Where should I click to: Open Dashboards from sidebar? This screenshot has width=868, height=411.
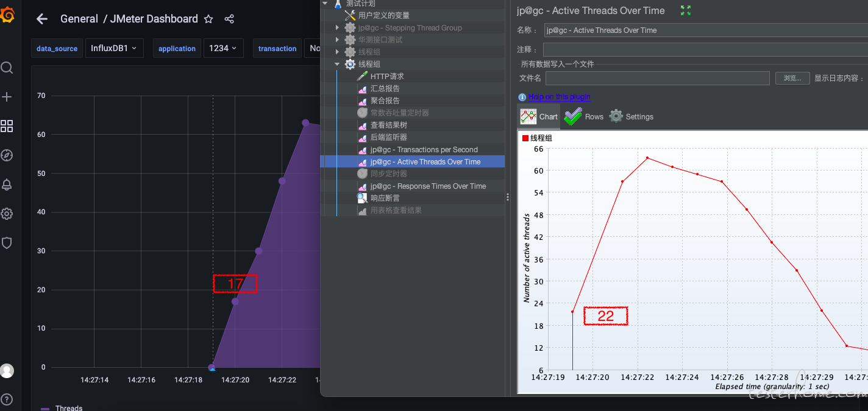pyautogui.click(x=7, y=126)
